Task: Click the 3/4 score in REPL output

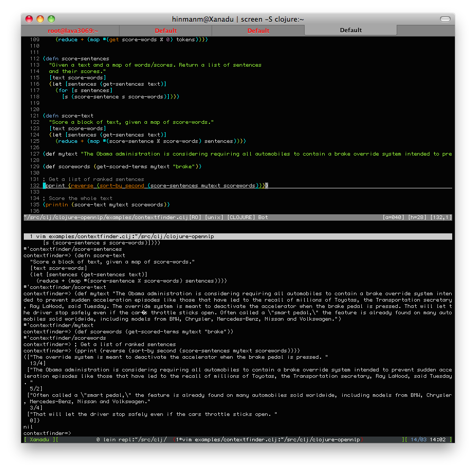Action: (x=36, y=407)
